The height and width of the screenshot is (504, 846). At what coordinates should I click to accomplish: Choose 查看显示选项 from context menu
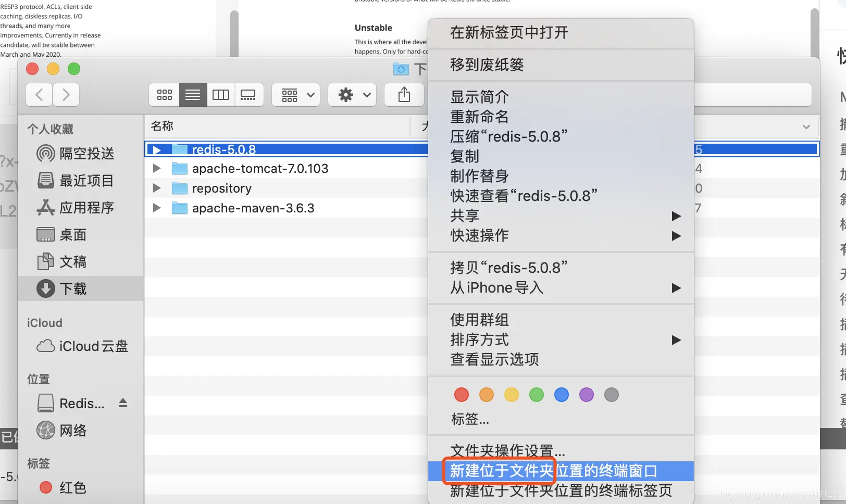(x=561, y=359)
